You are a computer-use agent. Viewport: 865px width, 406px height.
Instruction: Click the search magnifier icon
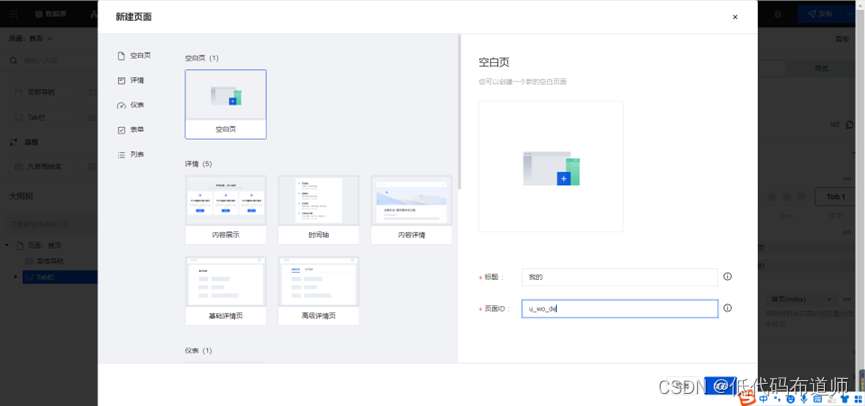[x=13, y=61]
